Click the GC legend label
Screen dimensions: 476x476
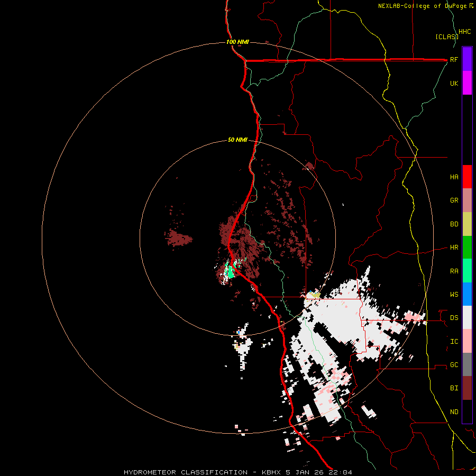pos(454,364)
